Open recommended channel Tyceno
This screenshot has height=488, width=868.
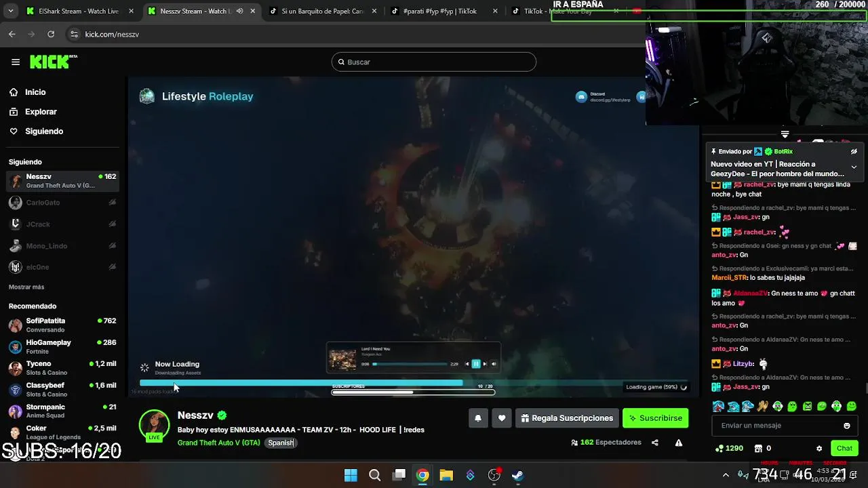click(63, 368)
